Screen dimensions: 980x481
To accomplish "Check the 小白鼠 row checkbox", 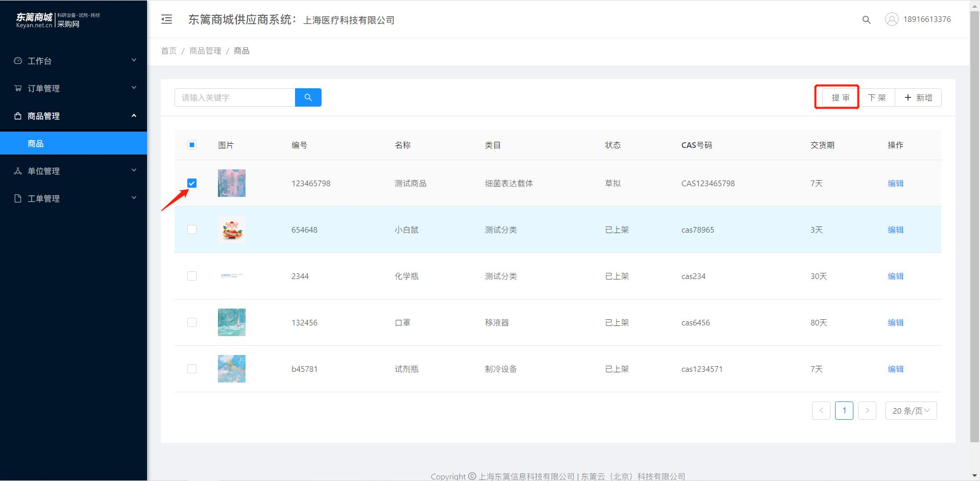I will coord(192,230).
